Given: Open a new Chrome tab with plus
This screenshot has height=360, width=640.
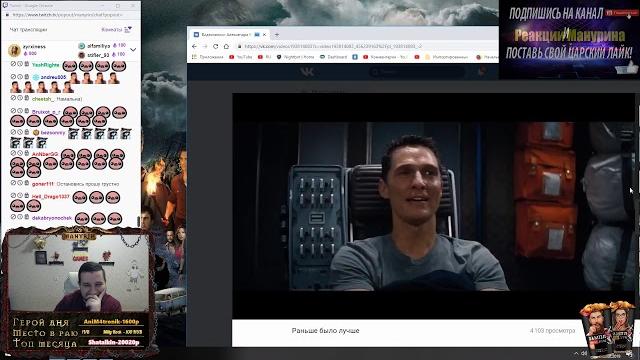Looking at the screenshot, I should pos(276,35).
